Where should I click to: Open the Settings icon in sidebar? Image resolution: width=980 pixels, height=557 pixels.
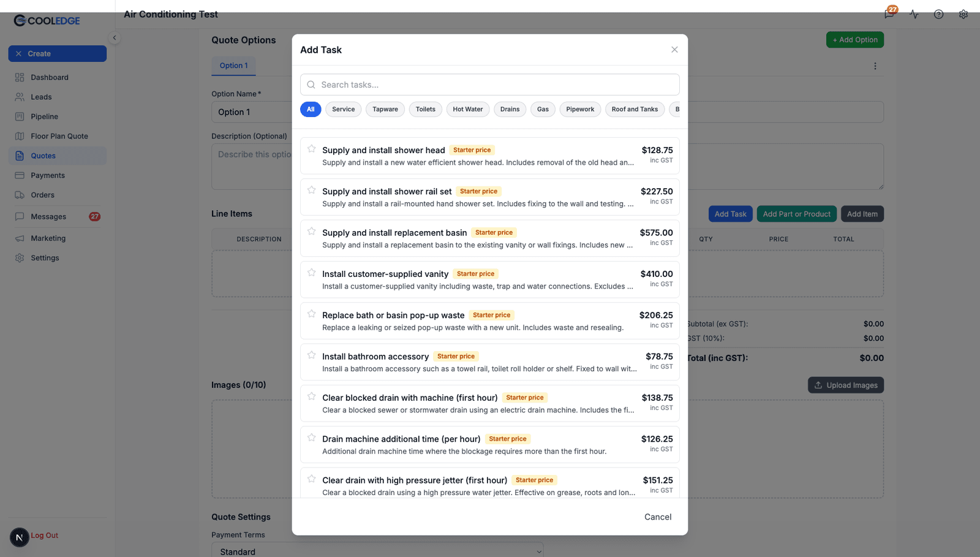tap(20, 258)
